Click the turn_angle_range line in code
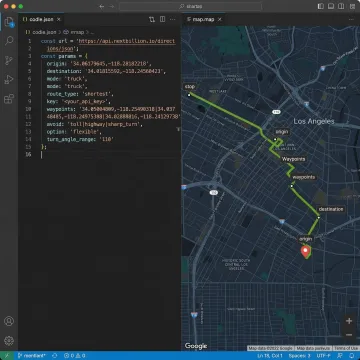Image resolution: width=360 pixels, height=360 pixels. pos(80,139)
